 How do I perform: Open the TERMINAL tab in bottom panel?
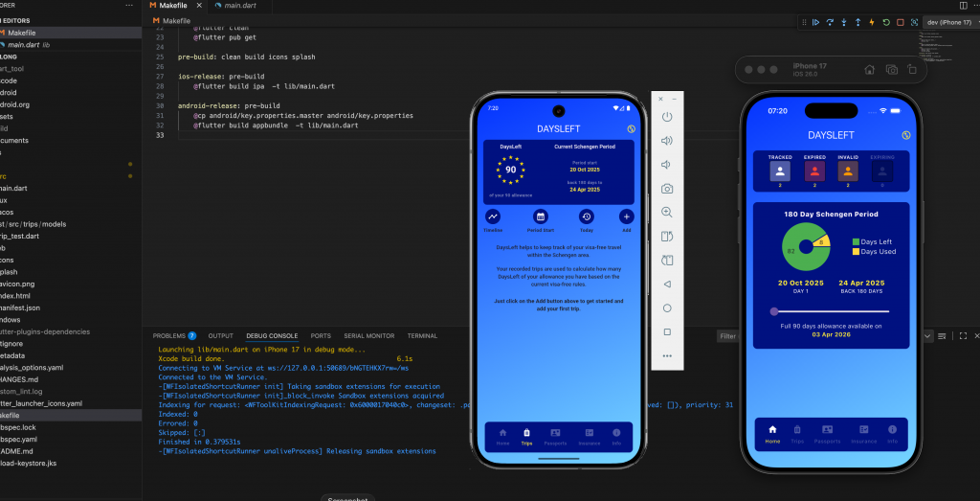tap(422, 336)
